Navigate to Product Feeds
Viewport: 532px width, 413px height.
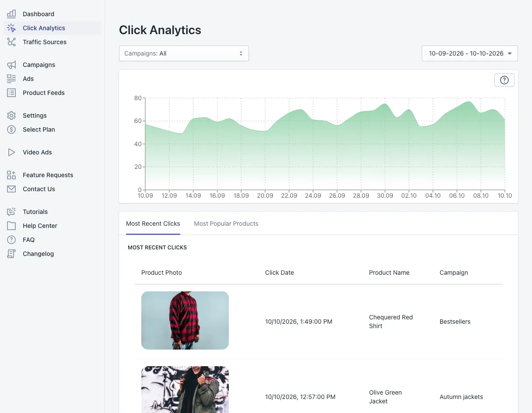click(44, 93)
